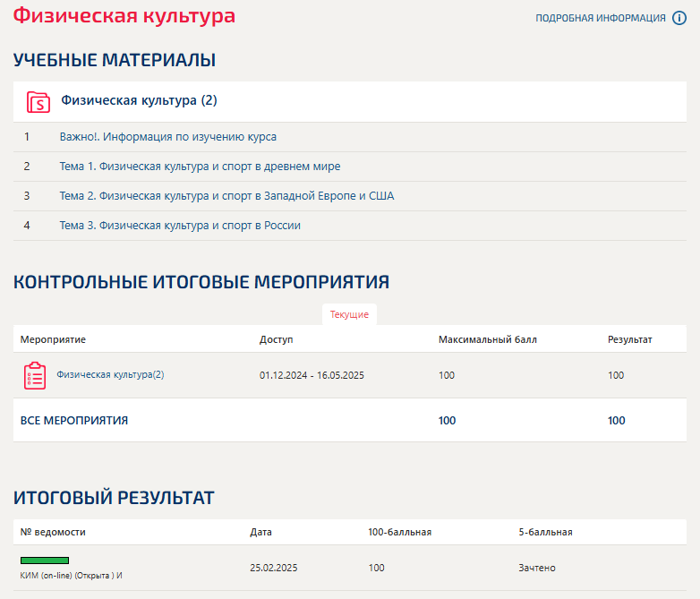Click the Доступ column header

click(277, 339)
